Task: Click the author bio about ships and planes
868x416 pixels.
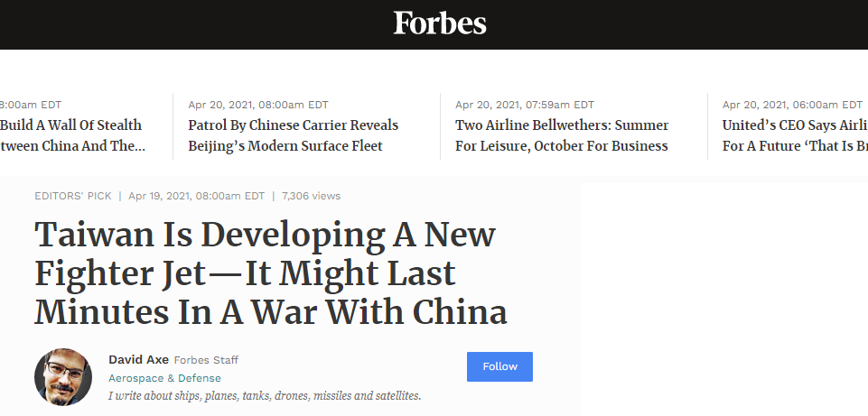Action: [265, 395]
